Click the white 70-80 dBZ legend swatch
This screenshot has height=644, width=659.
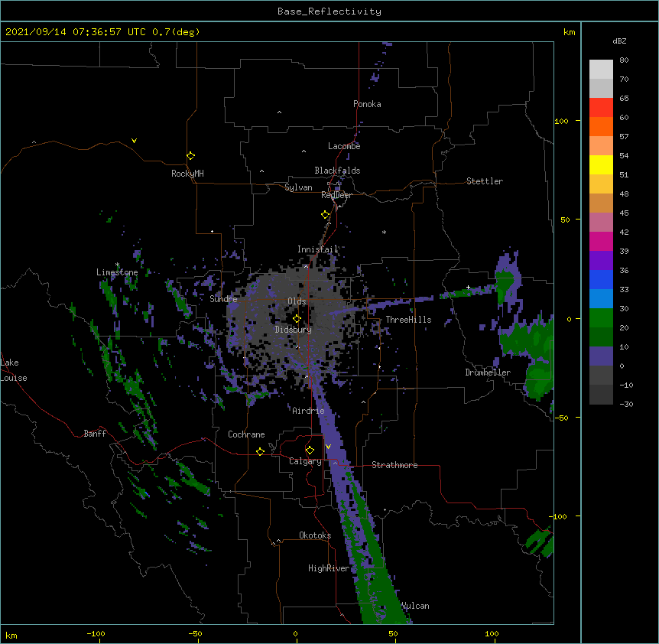tap(601, 70)
